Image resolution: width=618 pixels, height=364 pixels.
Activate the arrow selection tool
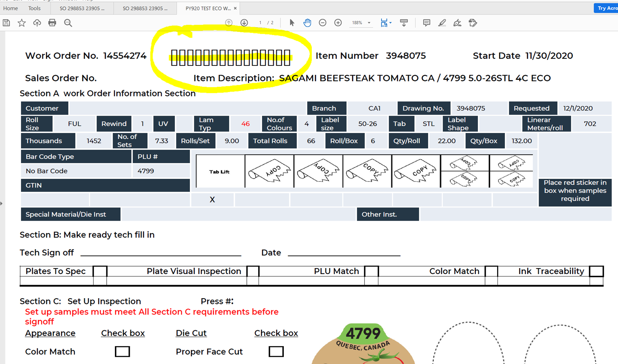pyautogui.click(x=292, y=23)
